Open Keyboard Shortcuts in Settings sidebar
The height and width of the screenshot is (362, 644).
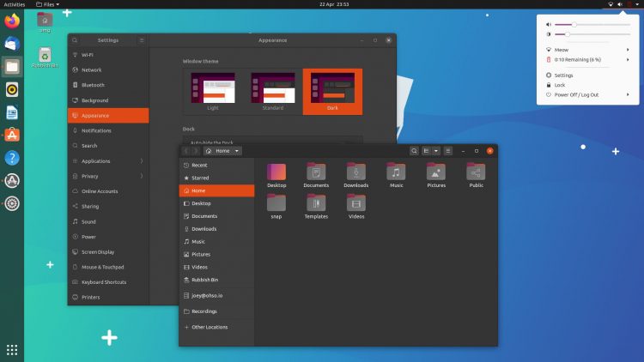tap(108, 282)
